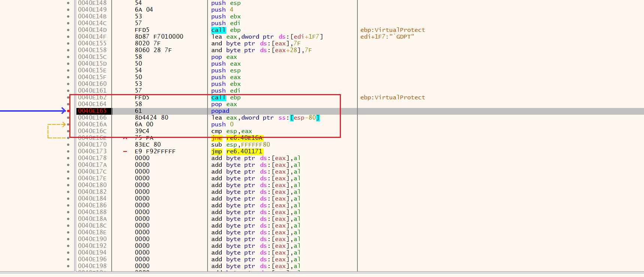644x277 pixels.
Task: Click address 0040E178 in the address column
Action: pos(93,158)
